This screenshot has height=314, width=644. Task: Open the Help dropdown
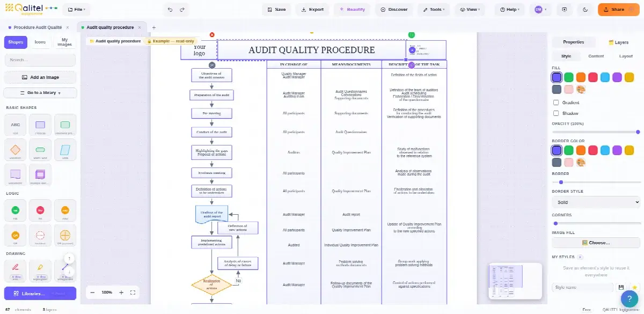point(510,9)
